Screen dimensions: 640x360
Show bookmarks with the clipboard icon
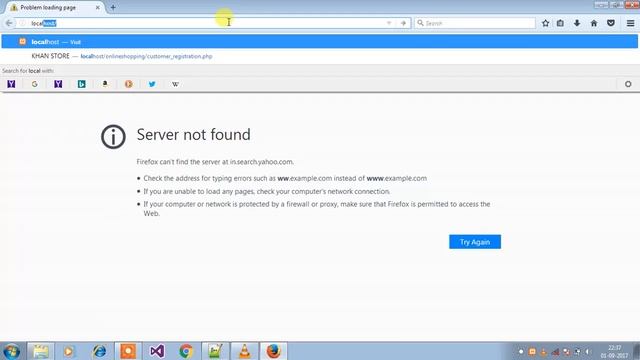pyautogui.click(x=560, y=23)
